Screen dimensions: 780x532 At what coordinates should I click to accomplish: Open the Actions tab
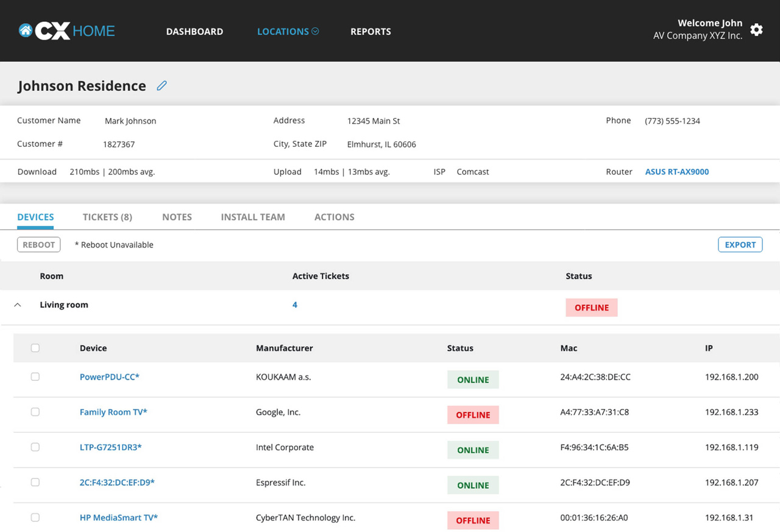[x=334, y=217]
